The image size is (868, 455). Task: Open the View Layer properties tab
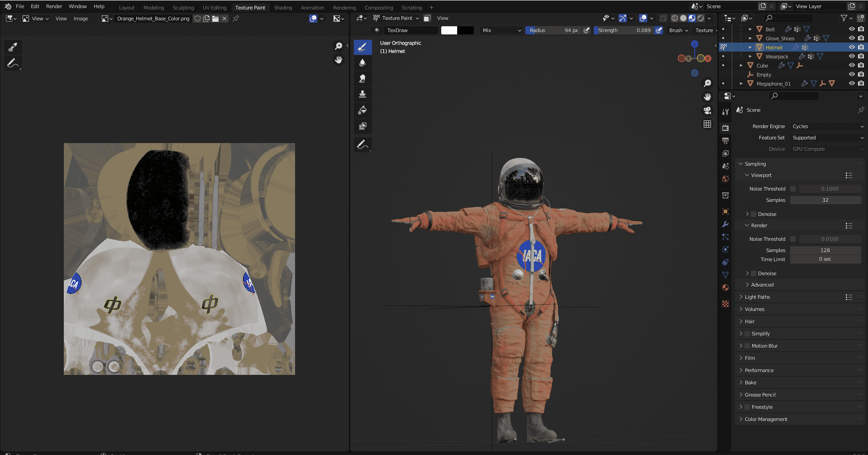(725, 153)
